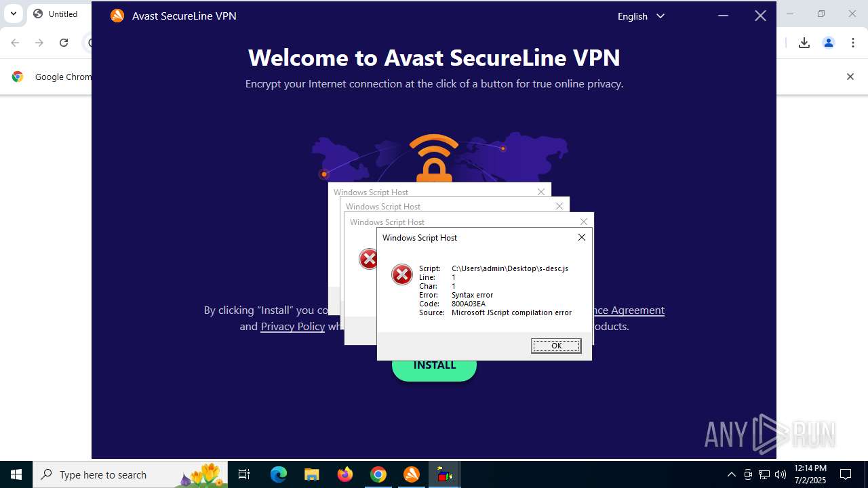Click OK in Windows Script Host dialog
This screenshot has height=488, width=868.
pos(556,346)
